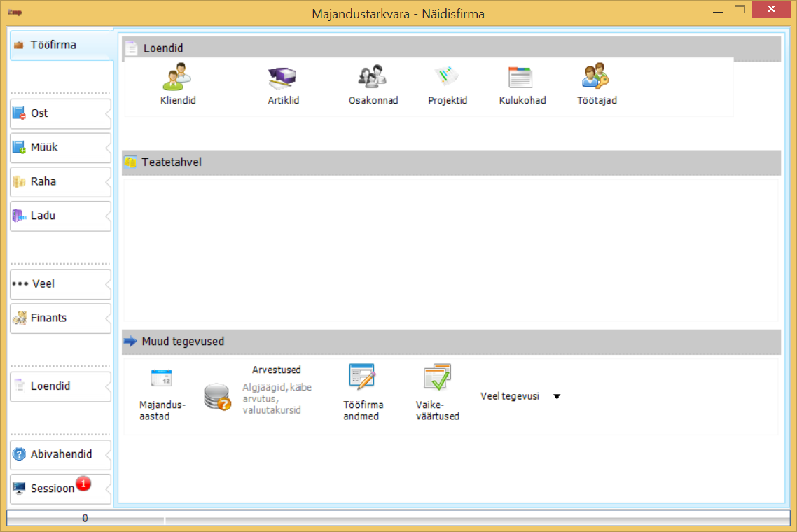Open the Raha sidebar tab
Viewport: 797px width, 532px height.
pyautogui.click(x=60, y=182)
